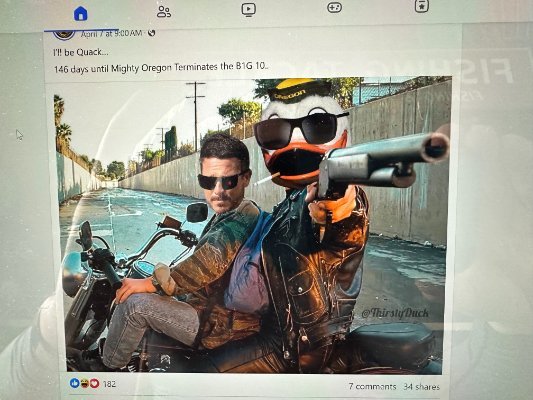
Task: Open the Friends icon in top navigation
Action: (x=164, y=11)
